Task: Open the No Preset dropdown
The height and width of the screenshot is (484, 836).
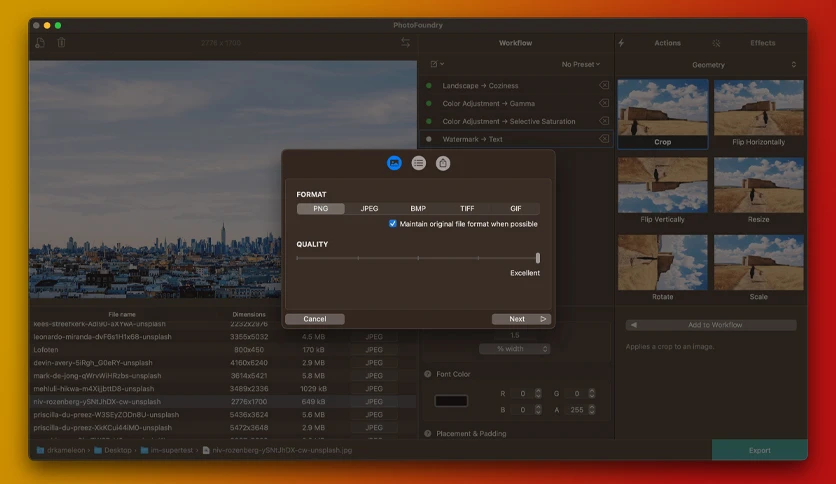Action: click(581, 64)
